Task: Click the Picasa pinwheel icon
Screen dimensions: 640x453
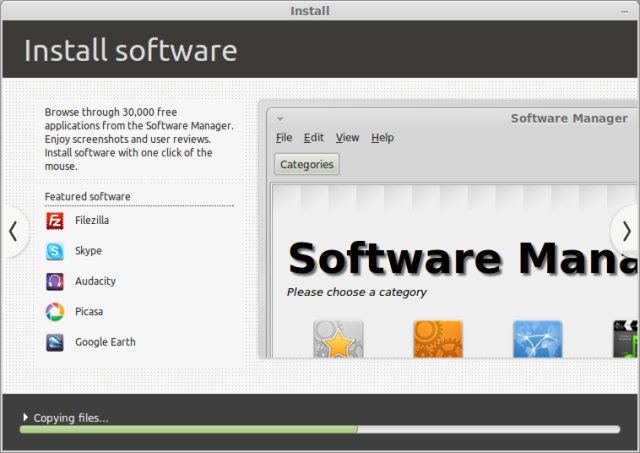Action: tap(55, 312)
